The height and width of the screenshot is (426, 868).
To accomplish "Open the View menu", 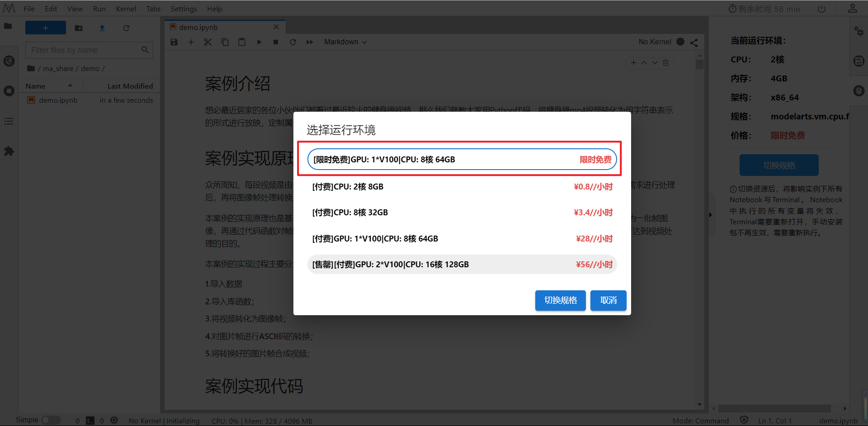I will [x=75, y=9].
